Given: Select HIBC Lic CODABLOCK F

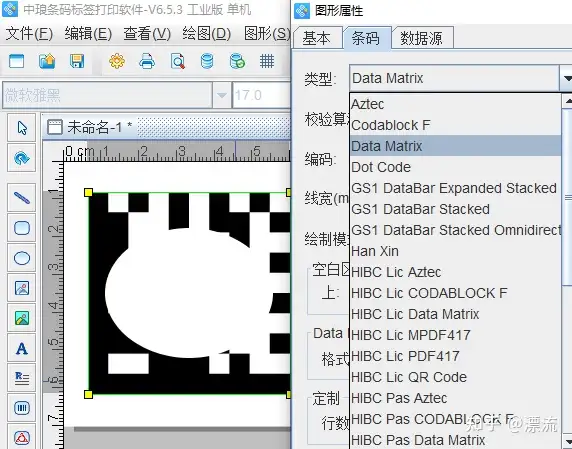Looking at the screenshot, I should 455,293.
